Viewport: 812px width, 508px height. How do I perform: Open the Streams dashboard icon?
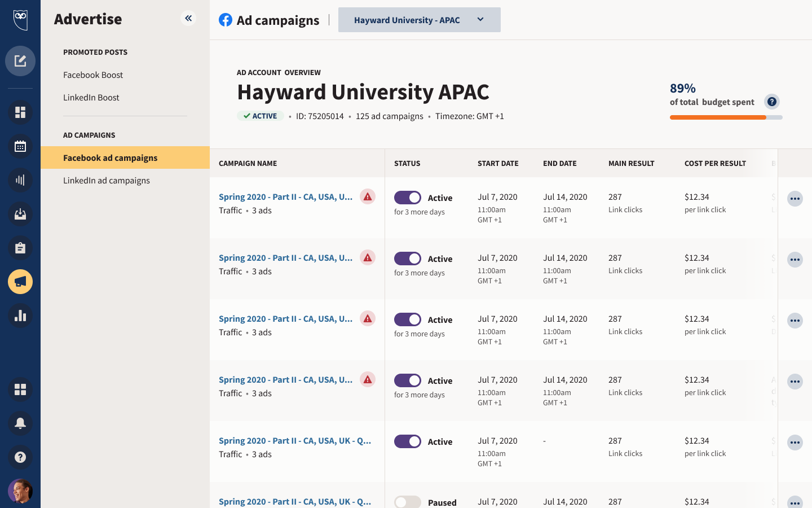(x=20, y=112)
